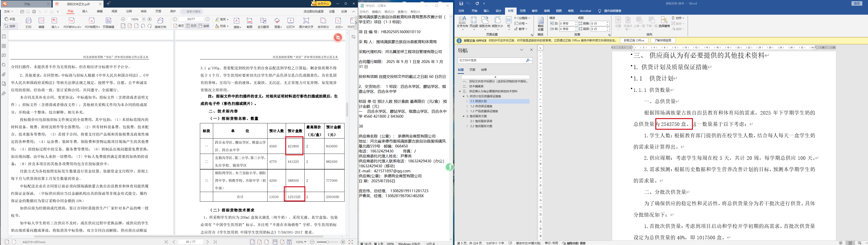Open the Align dropdown in Word's Arrange group
868x245 pixels.
(x=678, y=18)
